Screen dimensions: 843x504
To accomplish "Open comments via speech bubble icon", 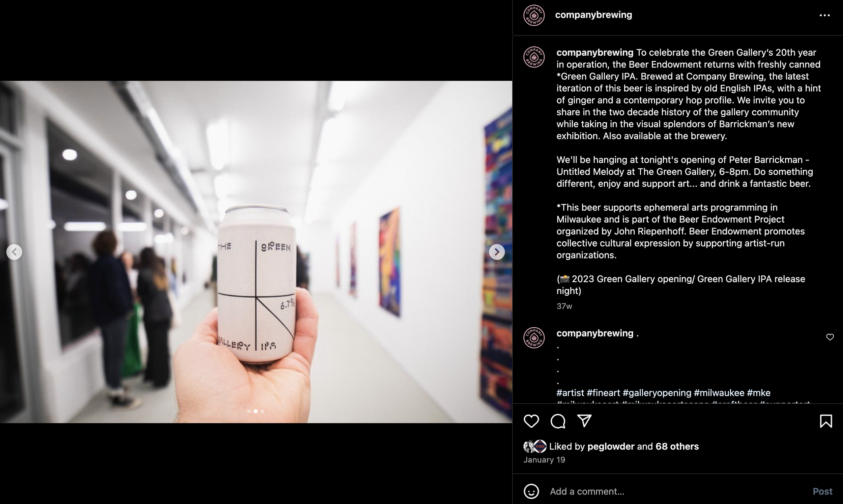I will 558,421.
